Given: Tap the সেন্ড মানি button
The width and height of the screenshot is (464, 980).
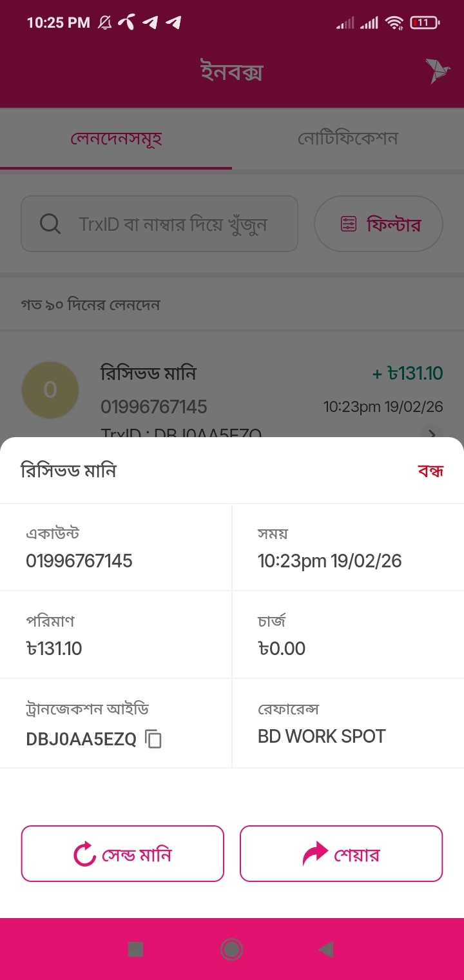Looking at the screenshot, I should (x=122, y=854).
